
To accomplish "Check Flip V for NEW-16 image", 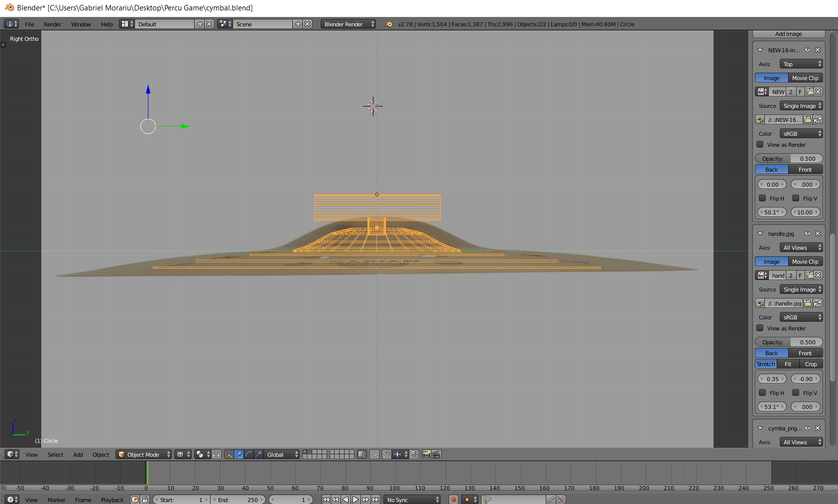I will pyautogui.click(x=796, y=198).
